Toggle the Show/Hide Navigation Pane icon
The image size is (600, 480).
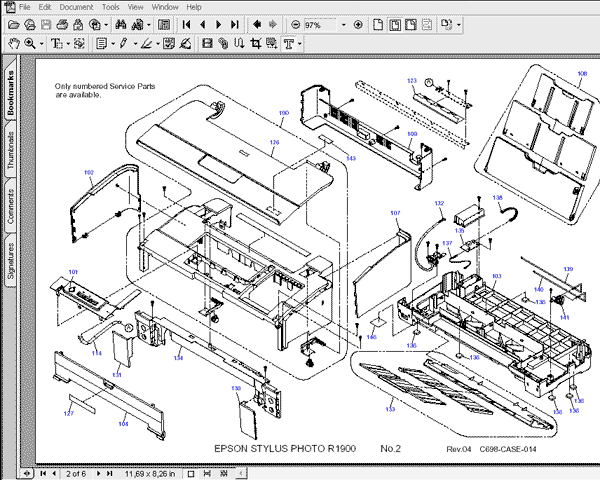coord(164,25)
